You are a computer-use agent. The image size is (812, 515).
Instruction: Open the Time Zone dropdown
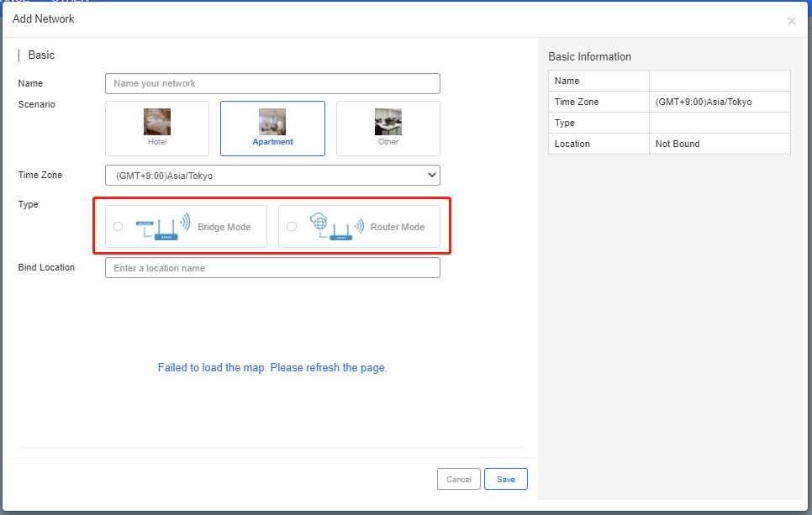click(272, 176)
